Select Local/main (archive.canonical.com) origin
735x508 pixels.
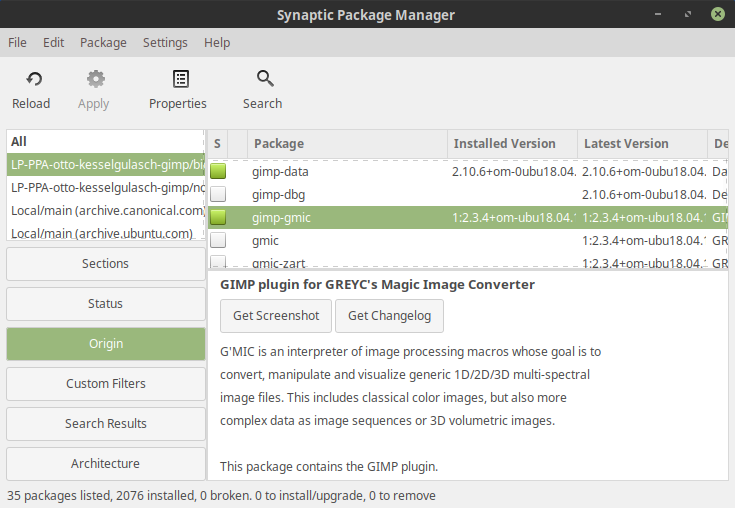tap(105, 210)
